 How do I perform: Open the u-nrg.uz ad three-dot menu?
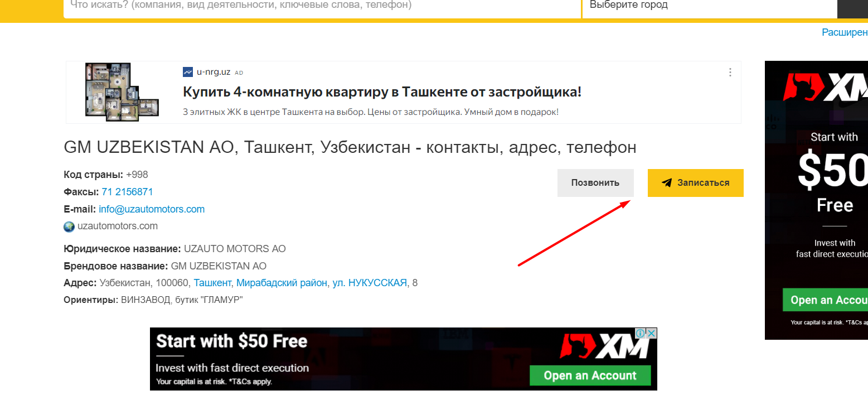point(730,72)
